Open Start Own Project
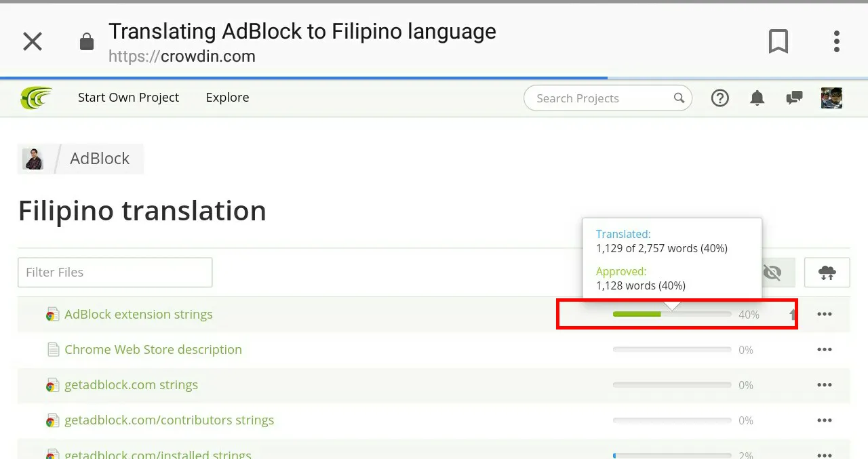The width and height of the screenshot is (868, 459). pyautogui.click(x=128, y=98)
